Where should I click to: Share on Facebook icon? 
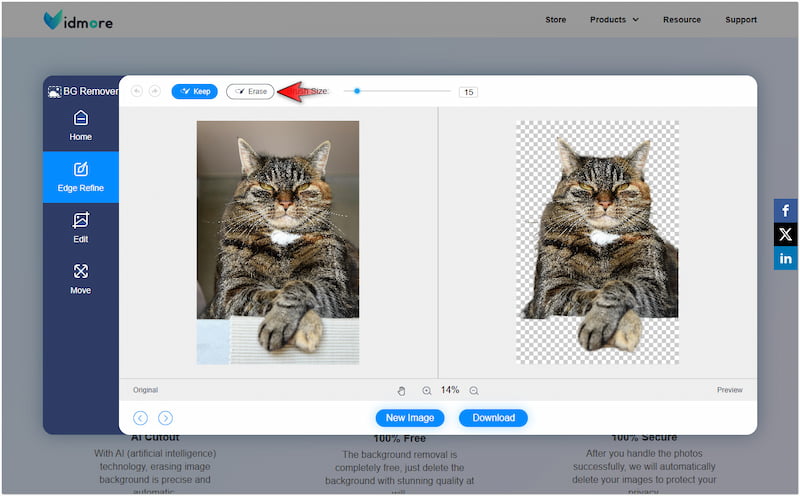pyautogui.click(x=786, y=211)
